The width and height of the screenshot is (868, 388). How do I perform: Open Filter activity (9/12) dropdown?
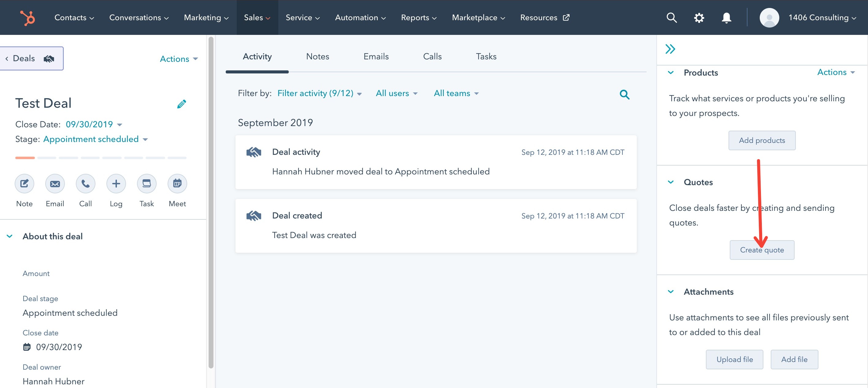[x=319, y=93]
